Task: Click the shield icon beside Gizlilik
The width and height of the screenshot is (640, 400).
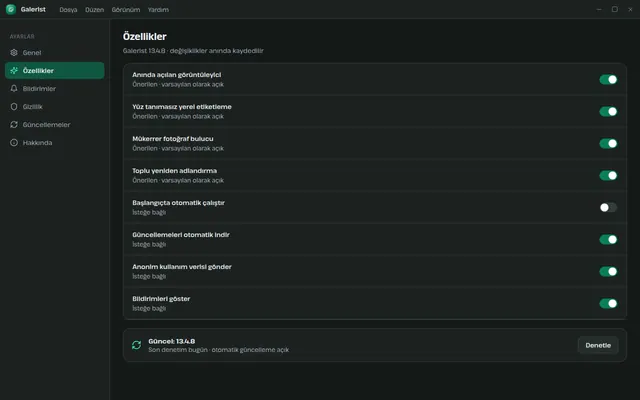Action: point(14,107)
